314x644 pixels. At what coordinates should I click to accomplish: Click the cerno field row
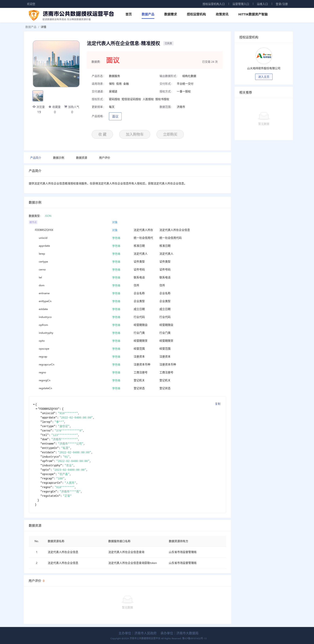pyautogui.click(x=127, y=269)
